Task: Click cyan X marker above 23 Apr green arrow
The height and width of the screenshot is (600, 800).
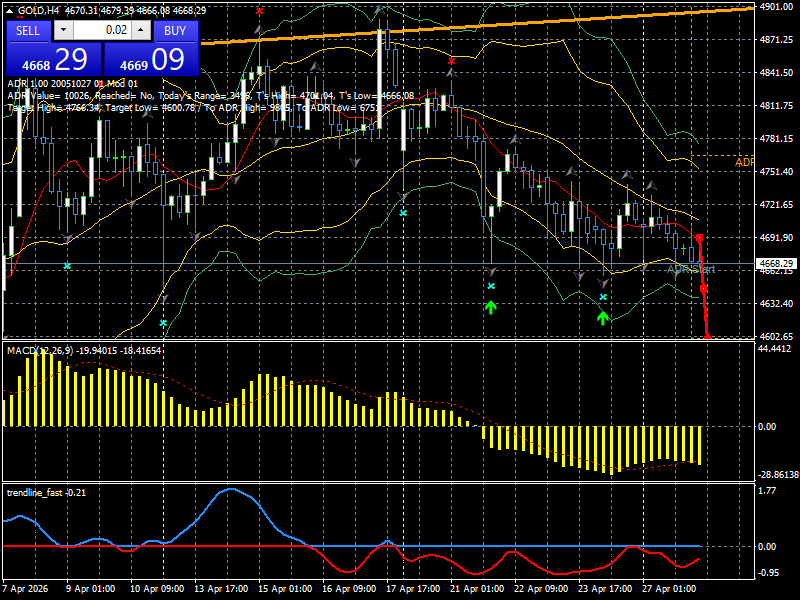Action: 603,297
